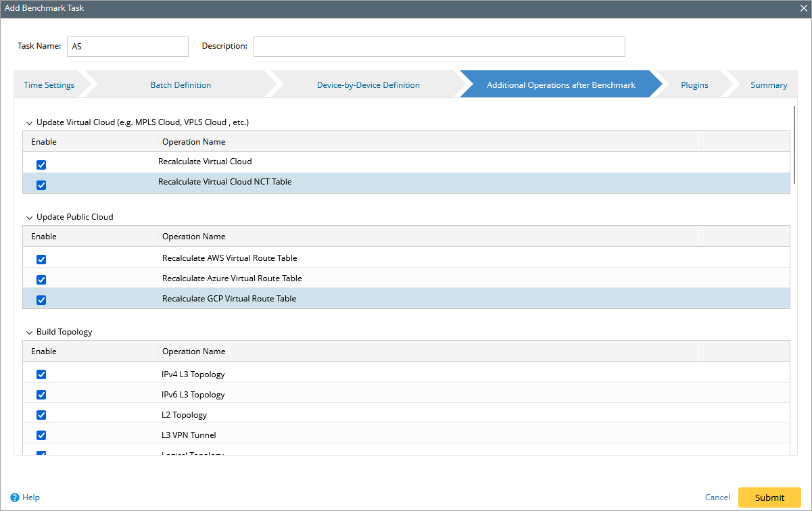Click Operation Name header in Build Topology table
Viewport: 812px width, 511px height.
[194, 351]
